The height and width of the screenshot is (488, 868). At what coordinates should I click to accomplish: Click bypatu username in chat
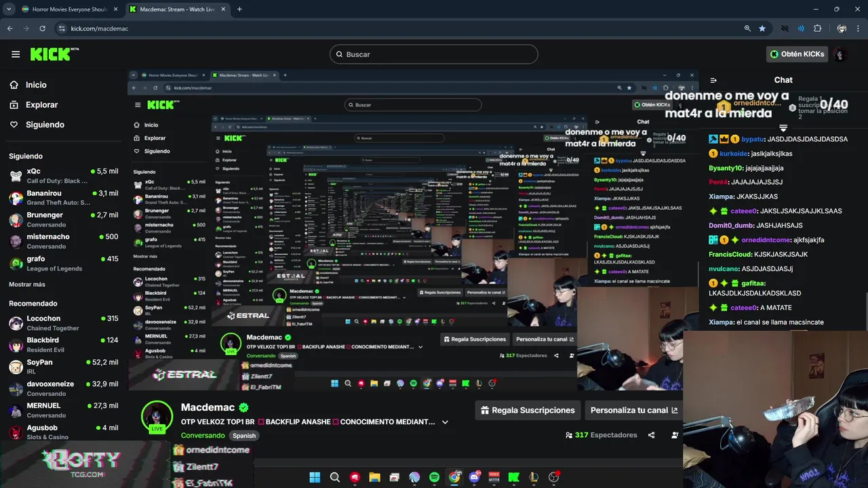click(x=752, y=139)
